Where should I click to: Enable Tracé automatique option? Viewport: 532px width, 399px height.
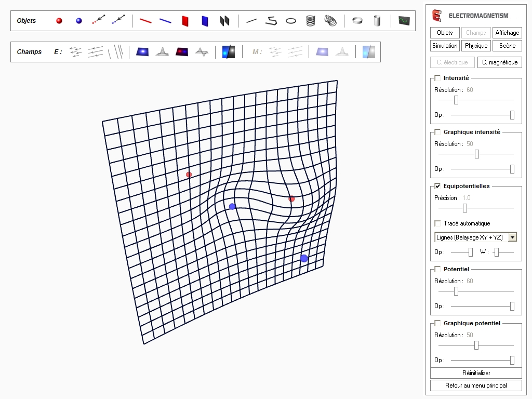437,223
